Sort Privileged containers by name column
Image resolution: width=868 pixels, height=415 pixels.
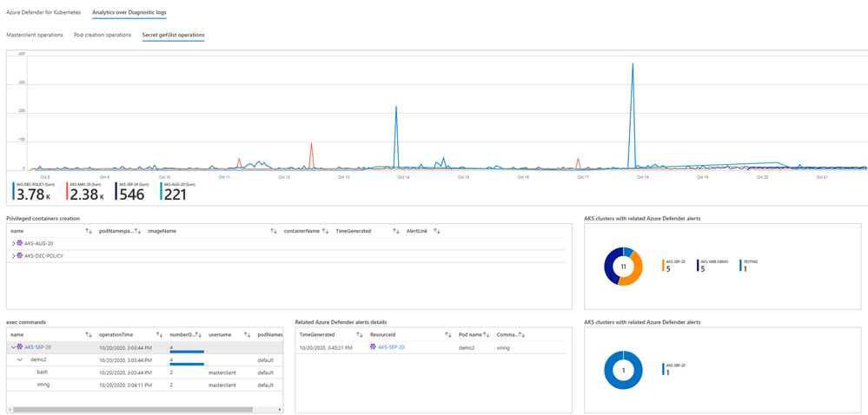point(89,231)
